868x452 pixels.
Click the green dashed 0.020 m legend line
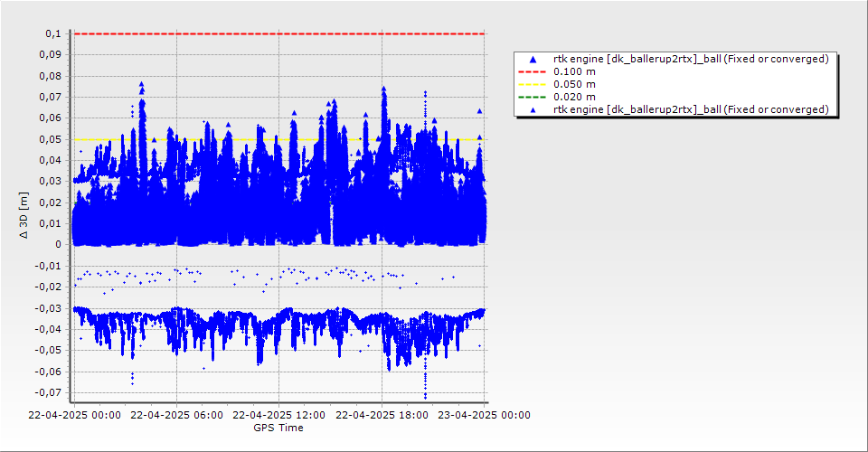click(532, 98)
